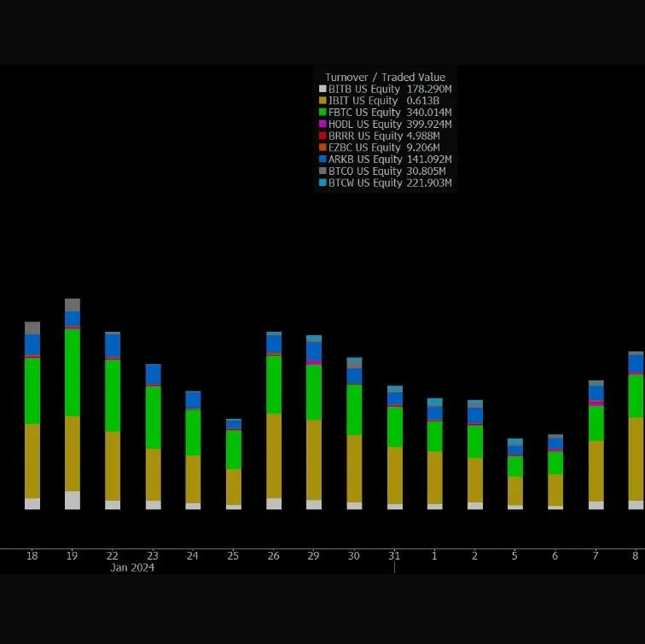Click the gray BTCO segment atop the 18 bar
Viewport: 645px width, 644px height.
coord(32,328)
